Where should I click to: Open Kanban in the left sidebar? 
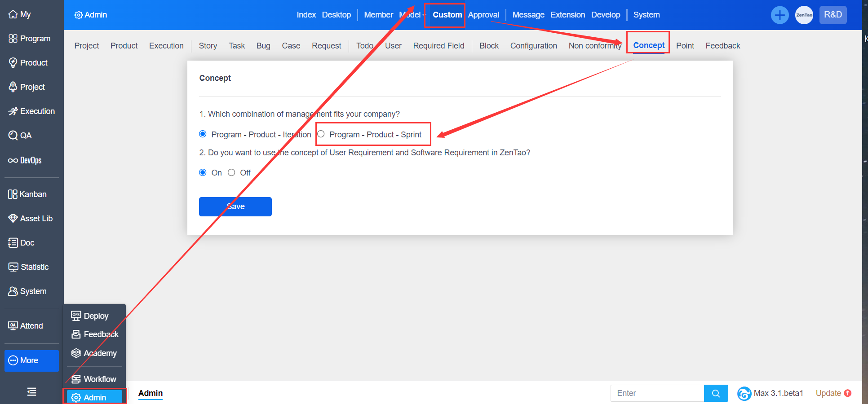pyautogui.click(x=27, y=194)
